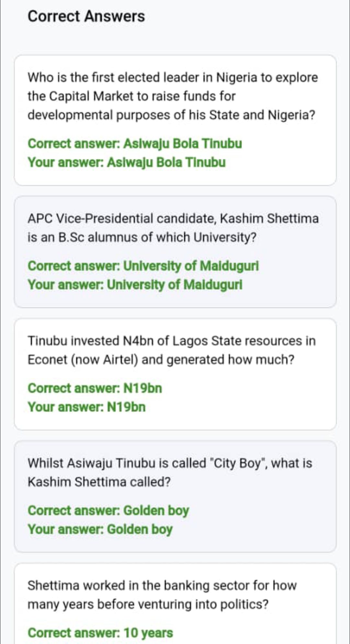Click correct answer 10 years
This screenshot has height=644, width=350.
click(100, 633)
